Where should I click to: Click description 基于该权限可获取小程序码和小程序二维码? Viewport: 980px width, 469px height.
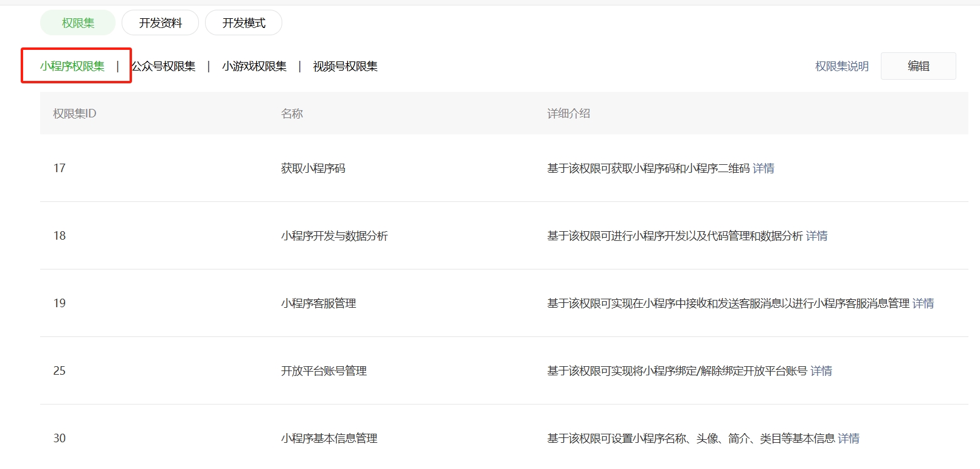point(648,168)
